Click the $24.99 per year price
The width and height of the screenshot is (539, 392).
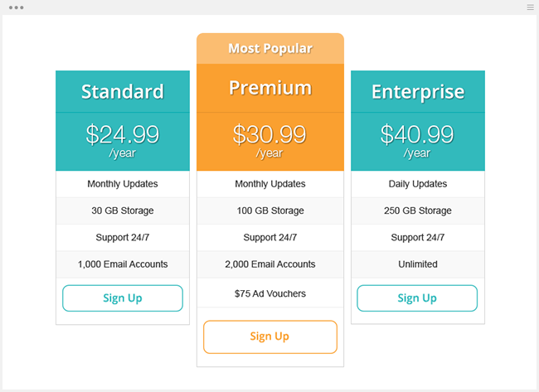pyautogui.click(x=123, y=140)
